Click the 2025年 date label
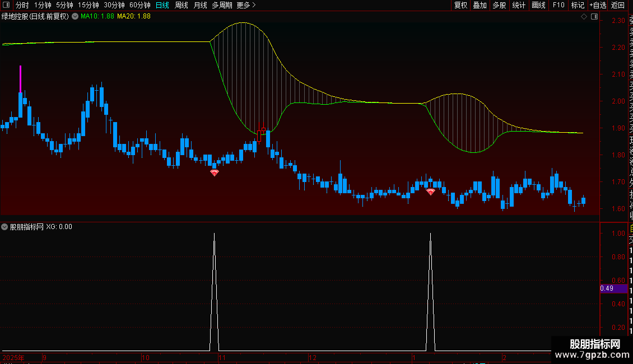 (x=13, y=357)
